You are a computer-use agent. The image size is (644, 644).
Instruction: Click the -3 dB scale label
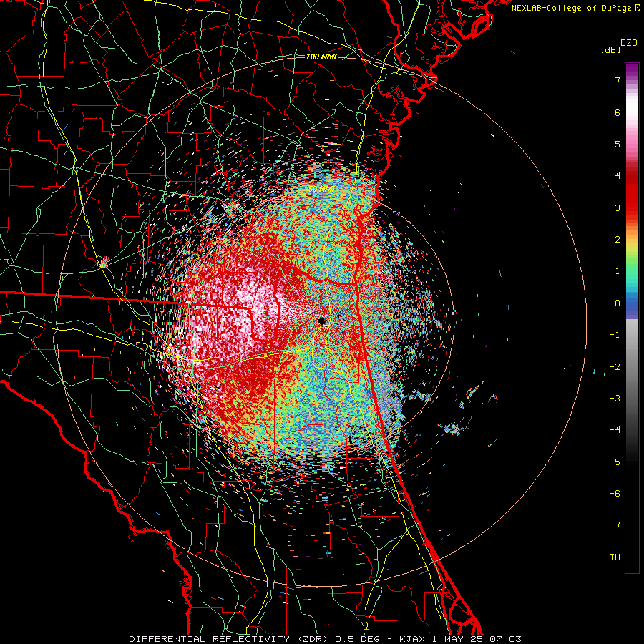tap(615, 399)
